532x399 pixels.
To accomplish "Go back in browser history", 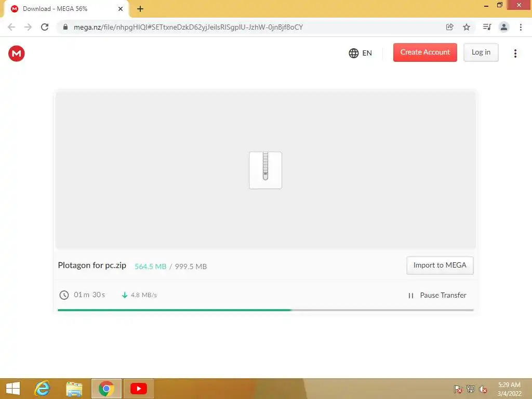I will tap(11, 27).
